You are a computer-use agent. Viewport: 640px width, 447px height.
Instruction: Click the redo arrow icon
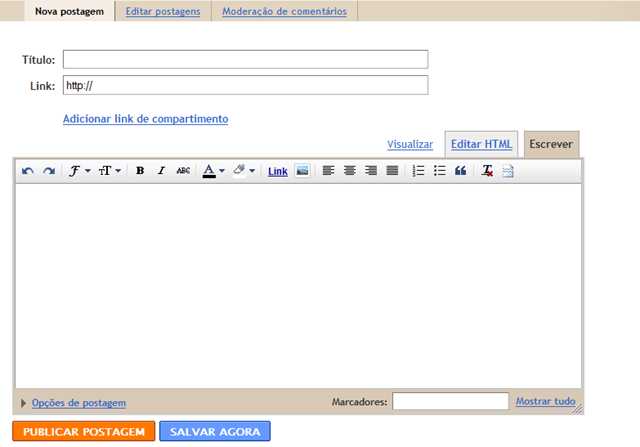(49, 171)
